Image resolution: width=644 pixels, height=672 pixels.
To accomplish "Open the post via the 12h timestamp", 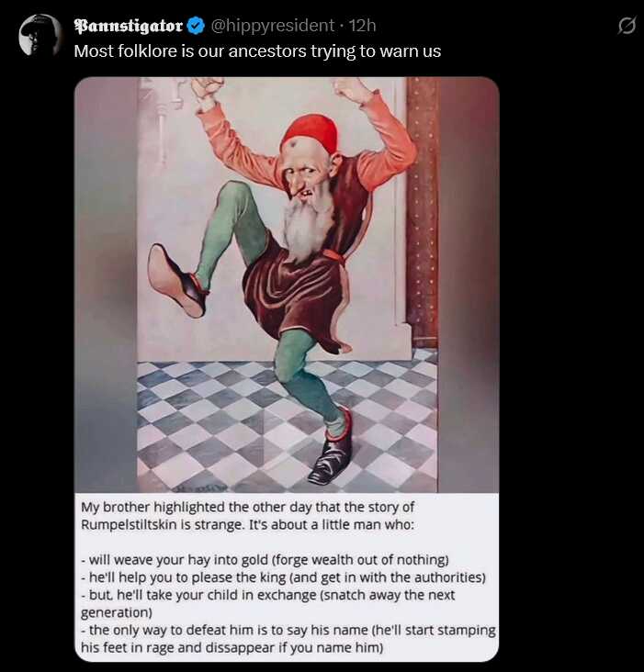I will point(362,26).
